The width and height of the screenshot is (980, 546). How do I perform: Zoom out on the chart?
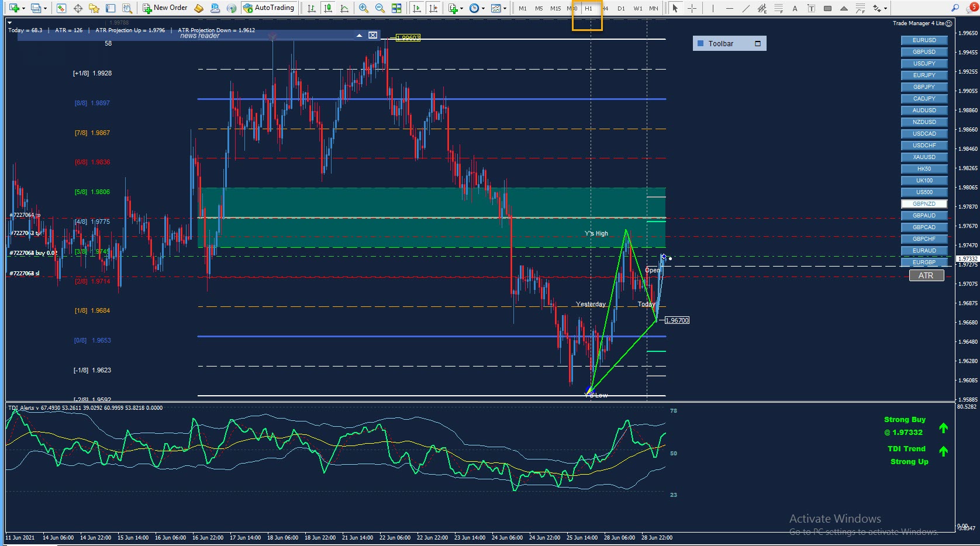380,8
